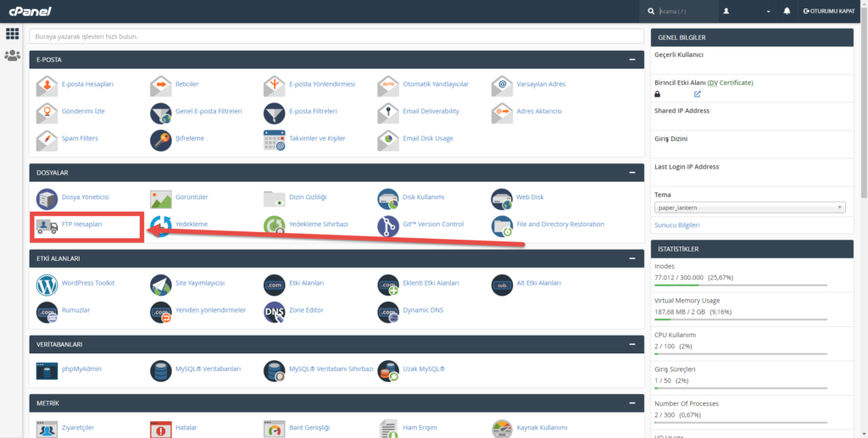The width and height of the screenshot is (868, 438).
Task: Open the notifications bell icon
Action: (x=787, y=11)
